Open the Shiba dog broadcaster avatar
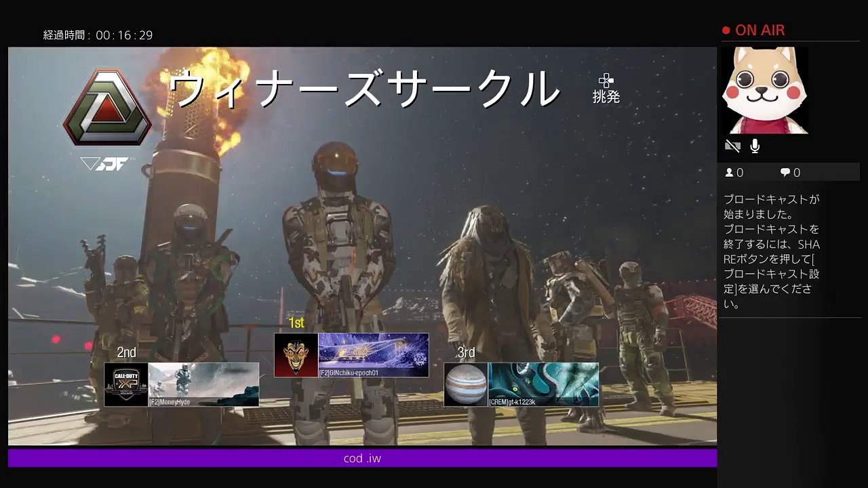The image size is (868, 488). click(765, 90)
